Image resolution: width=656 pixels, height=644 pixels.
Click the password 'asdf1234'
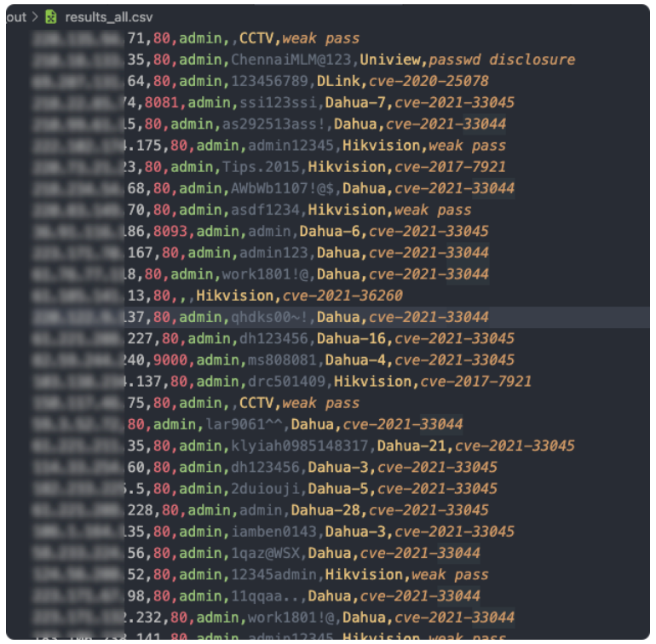tap(265, 210)
